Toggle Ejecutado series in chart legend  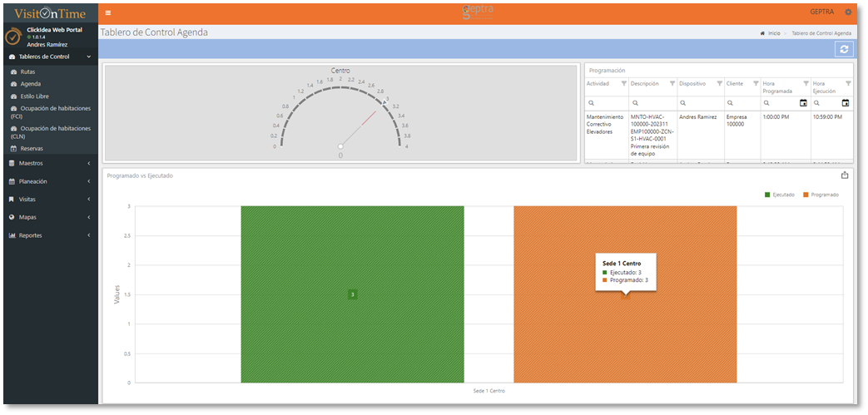click(x=779, y=195)
